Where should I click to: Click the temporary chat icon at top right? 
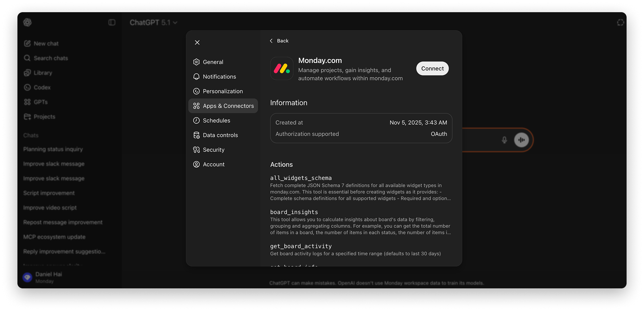point(621,22)
